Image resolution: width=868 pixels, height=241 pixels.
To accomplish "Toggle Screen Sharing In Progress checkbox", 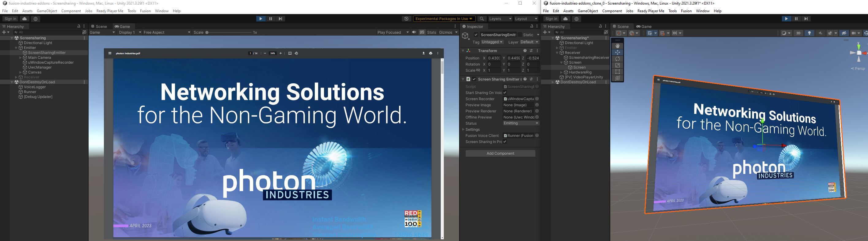I will [x=505, y=142].
